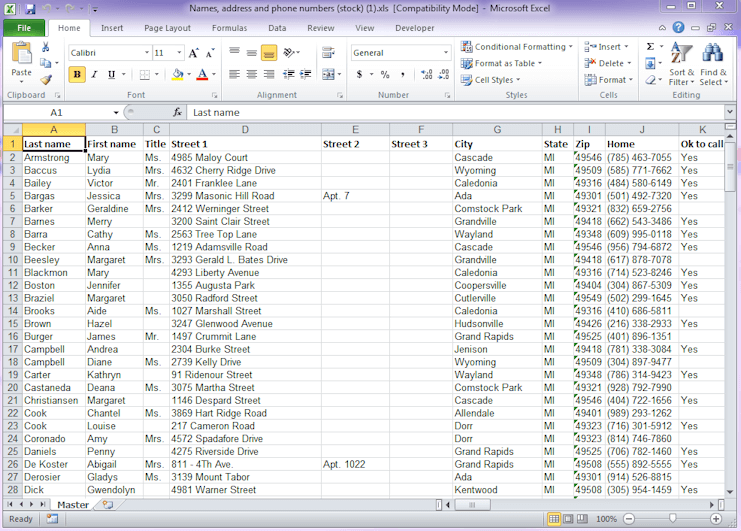741x531 pixels.
Task: Open Format as Table dropdown
Action: 501,63
